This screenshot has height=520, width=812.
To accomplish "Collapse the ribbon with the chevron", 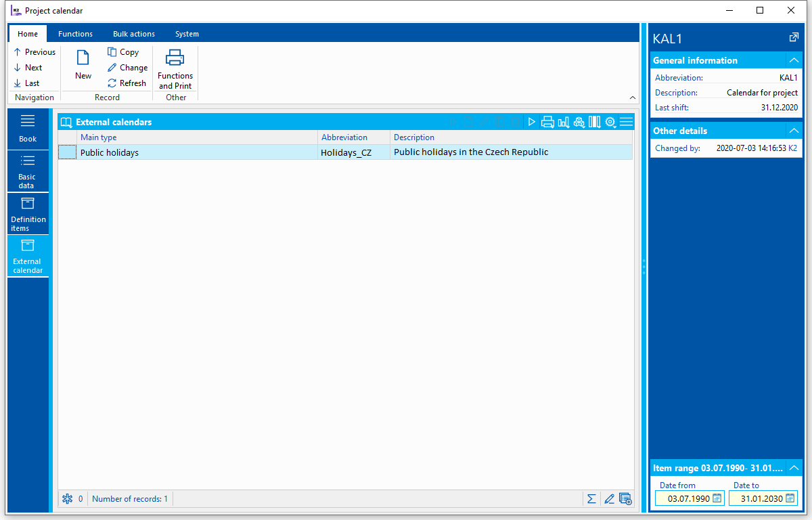I will pyautogui.click(x=633, y=97).
